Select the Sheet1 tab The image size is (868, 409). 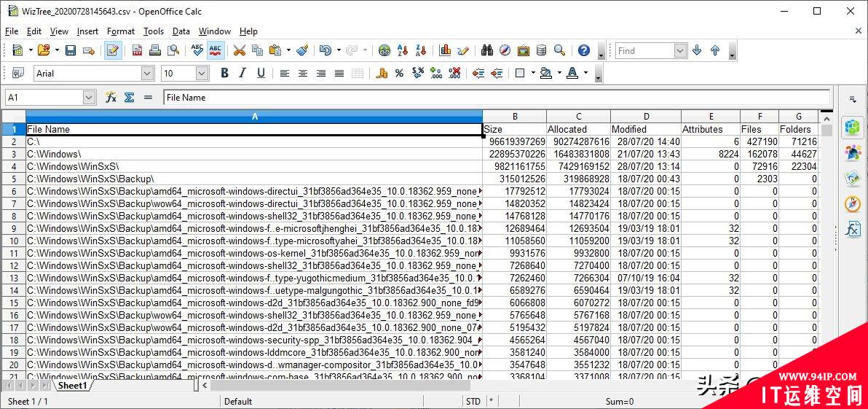point(73,385)
